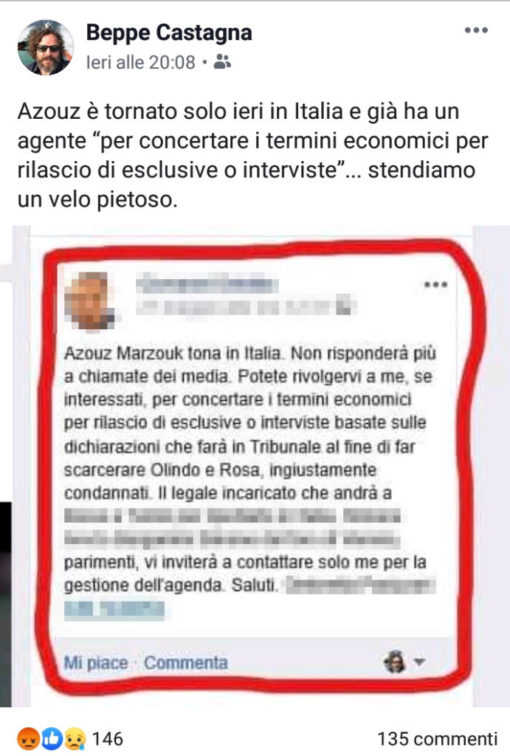Viewport: 510px width, 756px height.
Task: Open the three-dots menu inside the embedded post
Action: [436, 284]
